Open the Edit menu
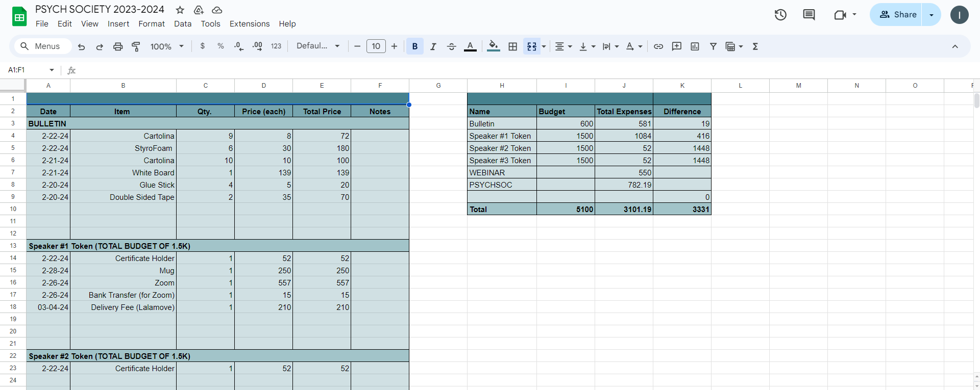Image resolution: width=980 pixels, height=390 pixels. (x=65, y=24)
